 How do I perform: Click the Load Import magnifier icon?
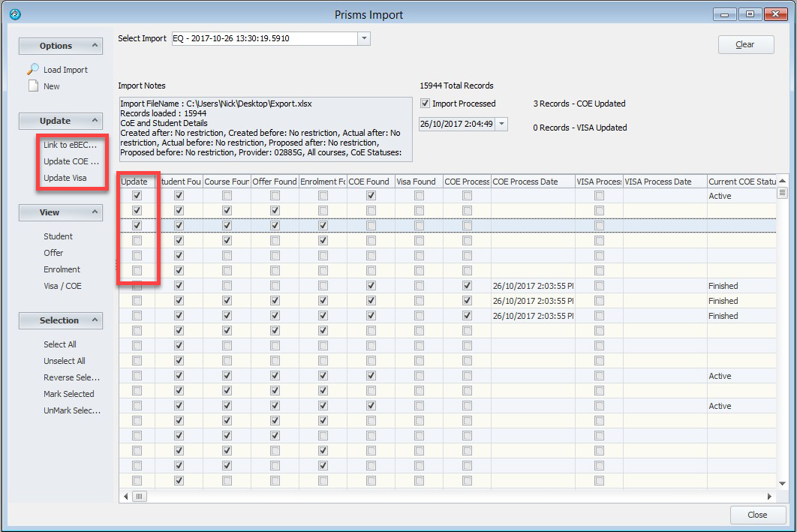pos(32,70)
